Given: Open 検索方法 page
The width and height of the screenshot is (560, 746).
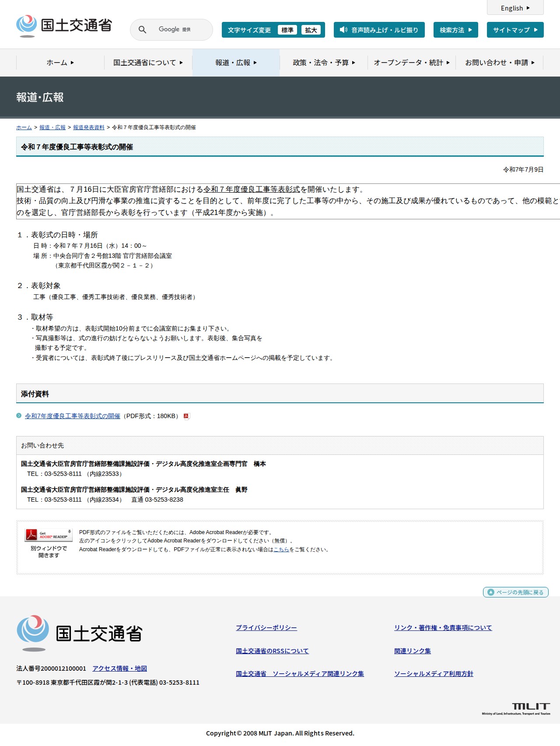Looking at the screenshot, I should [x=455, y=30].
